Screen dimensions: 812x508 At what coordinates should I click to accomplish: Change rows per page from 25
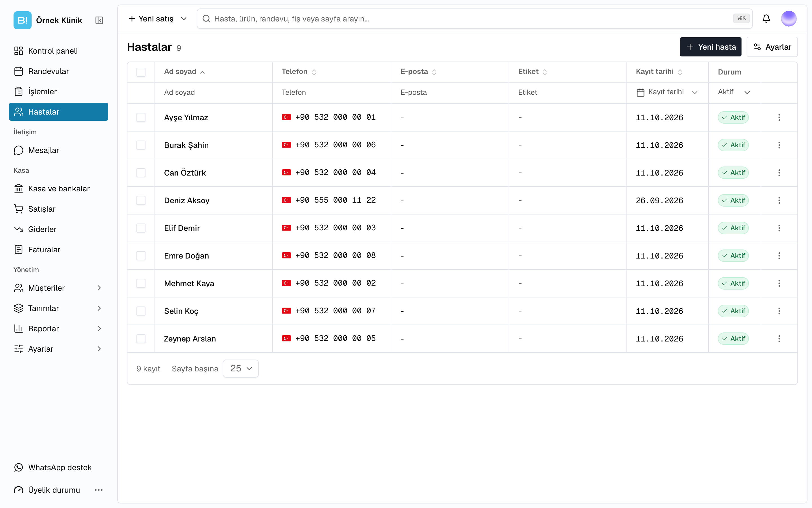click(240, 369)
